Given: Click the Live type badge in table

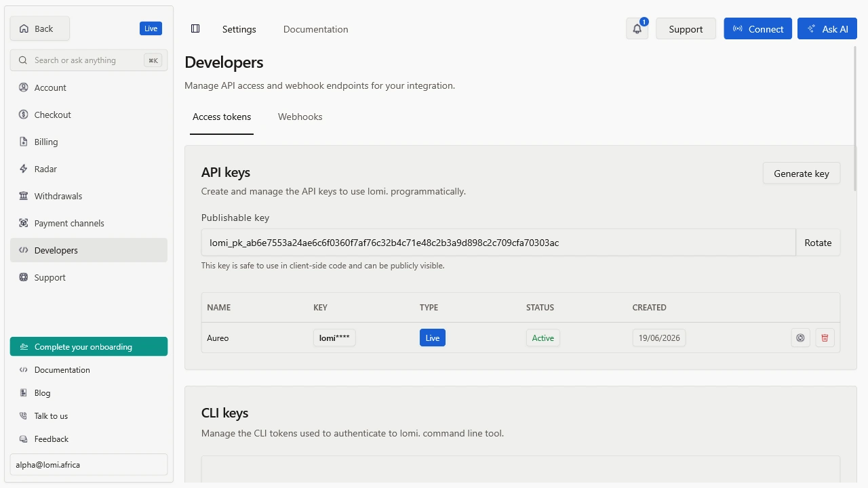Looking at the screenshot, I should point(433,338).
